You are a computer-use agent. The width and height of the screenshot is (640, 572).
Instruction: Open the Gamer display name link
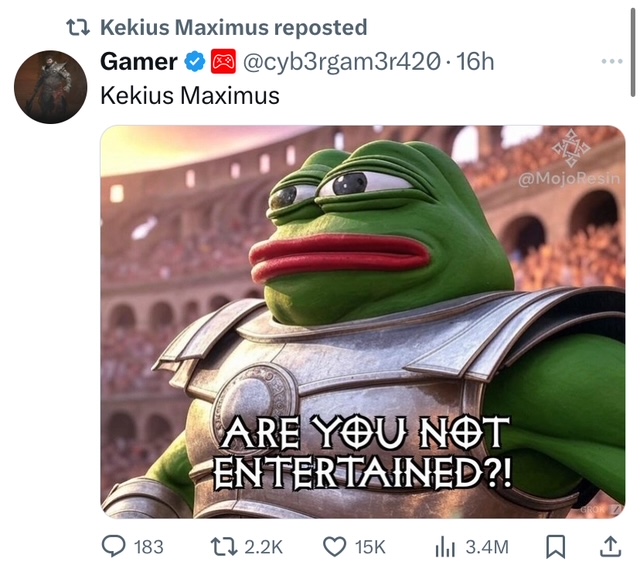click(x=139, y=62)
